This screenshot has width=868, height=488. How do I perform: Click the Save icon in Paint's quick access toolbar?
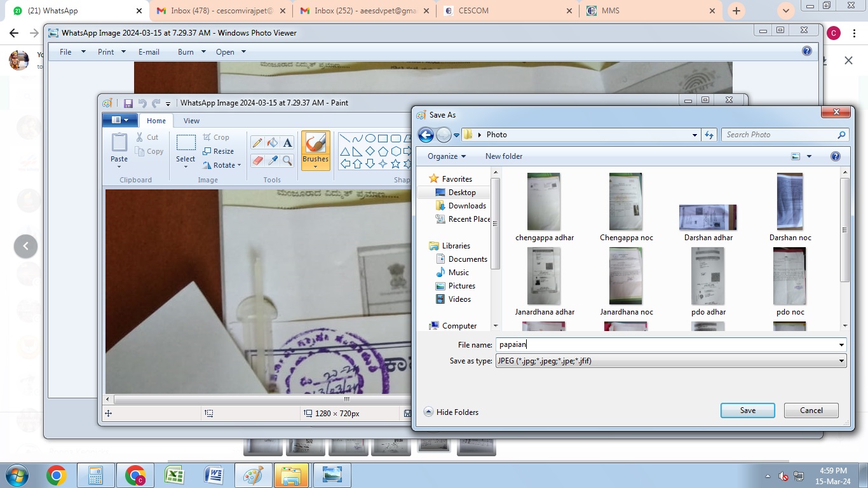(x=128, y=103)
